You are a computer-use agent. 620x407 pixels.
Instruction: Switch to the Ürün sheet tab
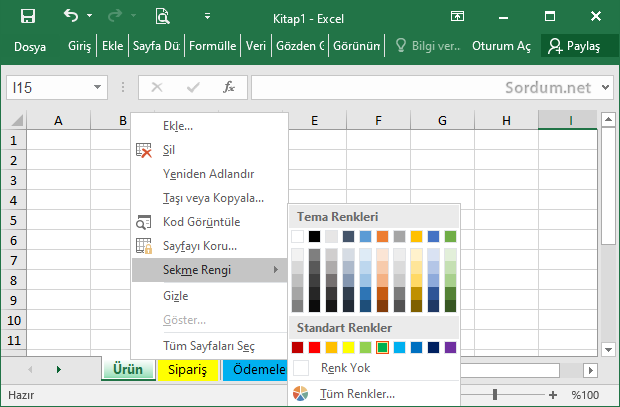128,369
